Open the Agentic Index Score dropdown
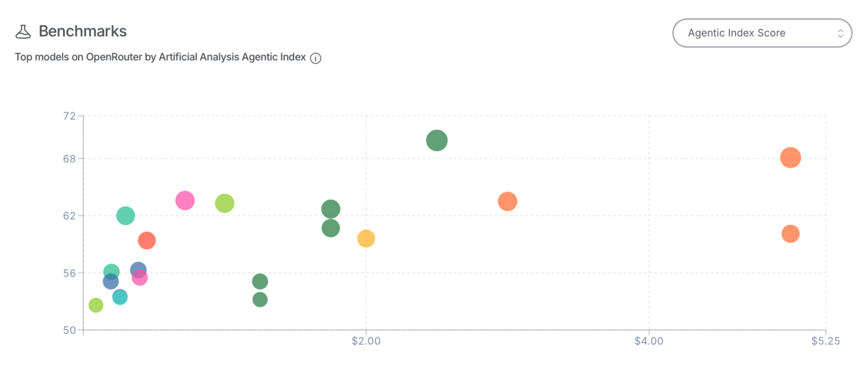Viewport: 868px width, 366px height. pyautogui.click(x=752, y=33)
